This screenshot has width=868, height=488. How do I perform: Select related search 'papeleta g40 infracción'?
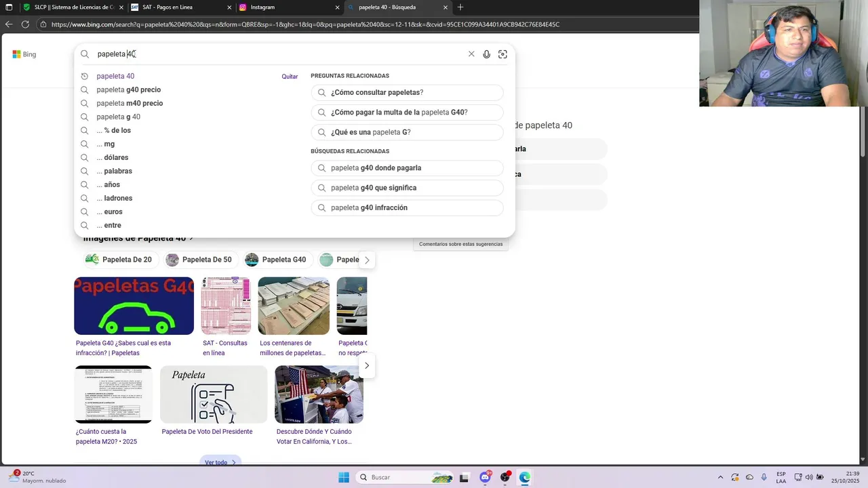407,208
